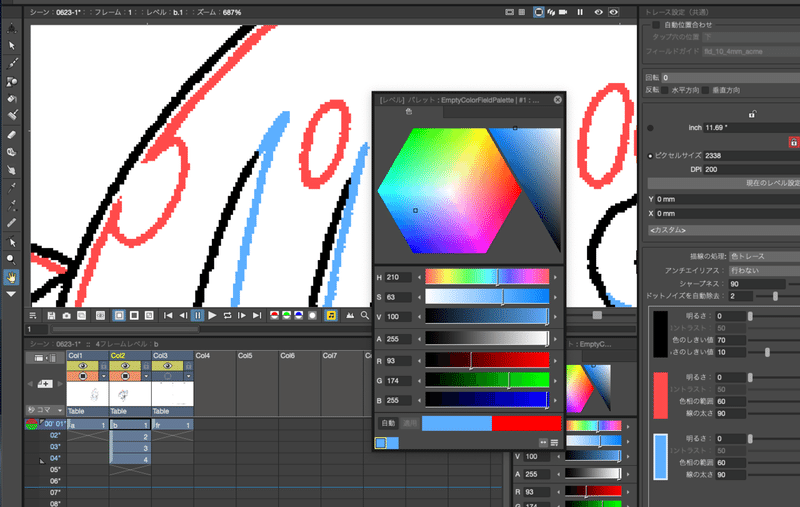800x507 pixels.
Task: Toggle sound playback music note icon
Action: 331,316
